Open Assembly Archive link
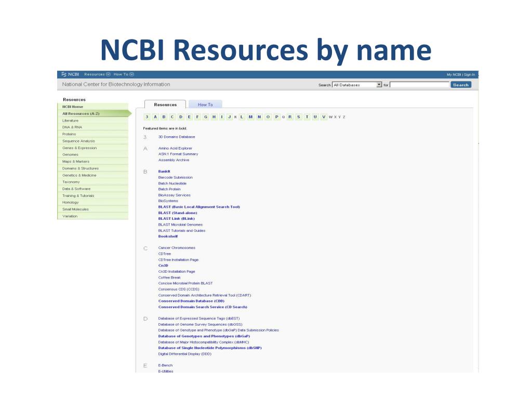Screen dimensions: 532x399 pos(174,160)
